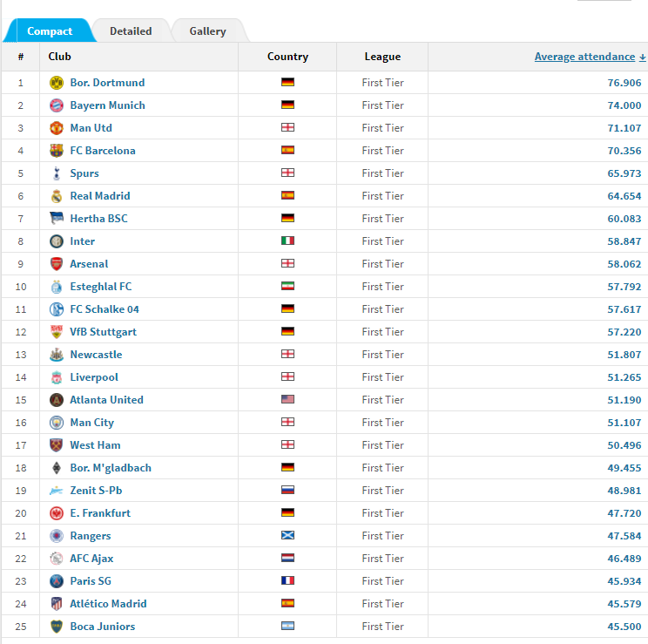Open the Zenit S-Pb club link
Image resolution: width=648 pixels, height=644 pixels.
pyautogui.click(x=96, y=491)
